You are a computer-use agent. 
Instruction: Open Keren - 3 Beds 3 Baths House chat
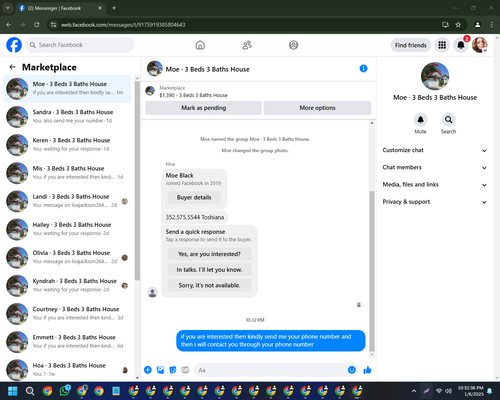[x=67, y=145]
